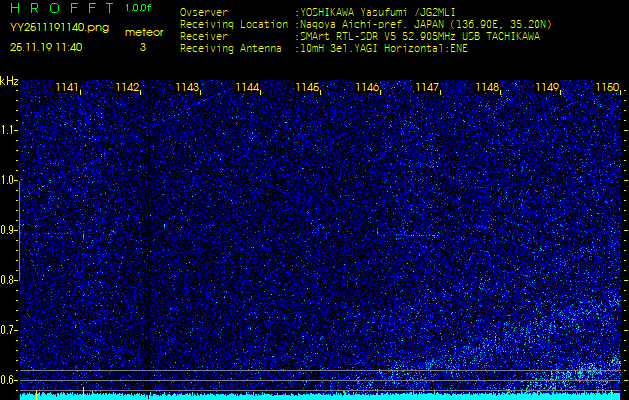The width and height of the screenshot is (629, 400).
Task: Click the kHz axis unit label
Action: click(9, 81)
